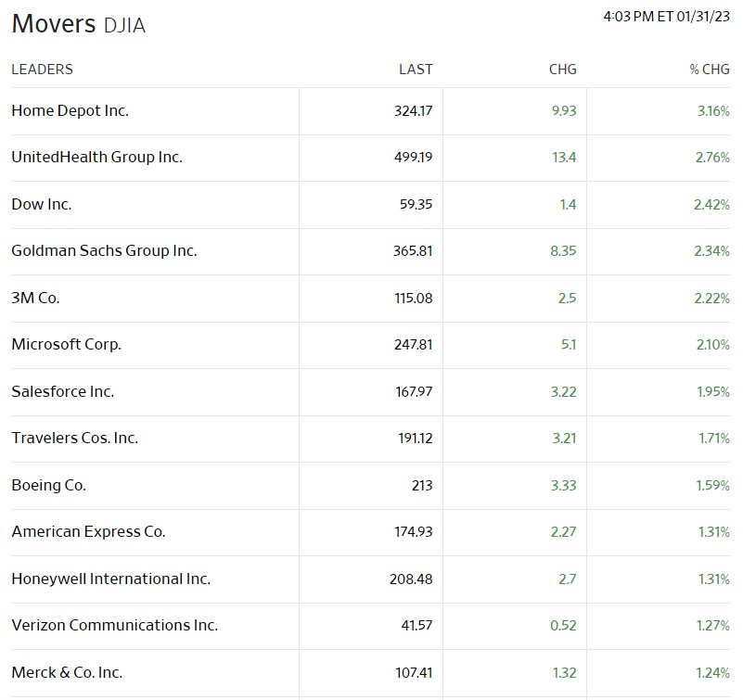Click the LAST column header

[x=416, y=70]
